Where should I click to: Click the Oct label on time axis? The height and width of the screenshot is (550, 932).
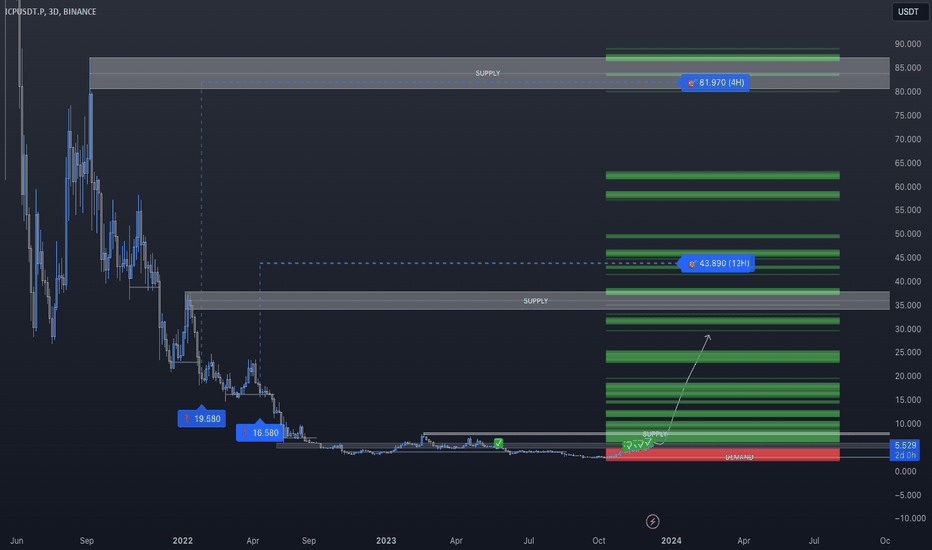(x=599, y=540)
